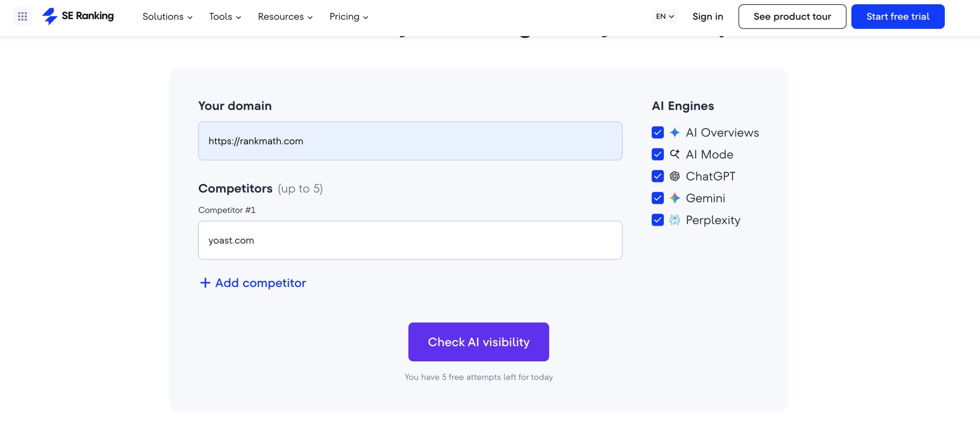
Task: Open the apps grid menu icon
Action: click(x=22, y=16)
